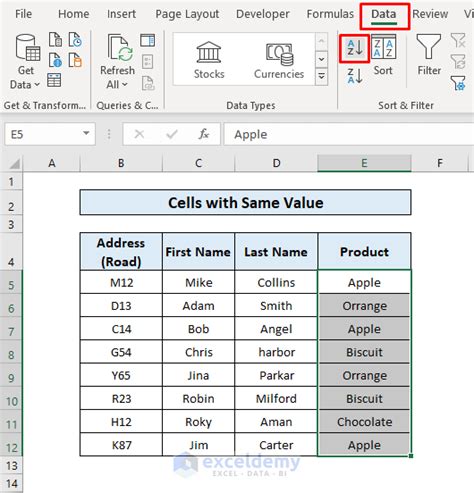Viewport: 474px width, 493px height.
Task: Expand the Data Types gallery
Action: [321, 76]
